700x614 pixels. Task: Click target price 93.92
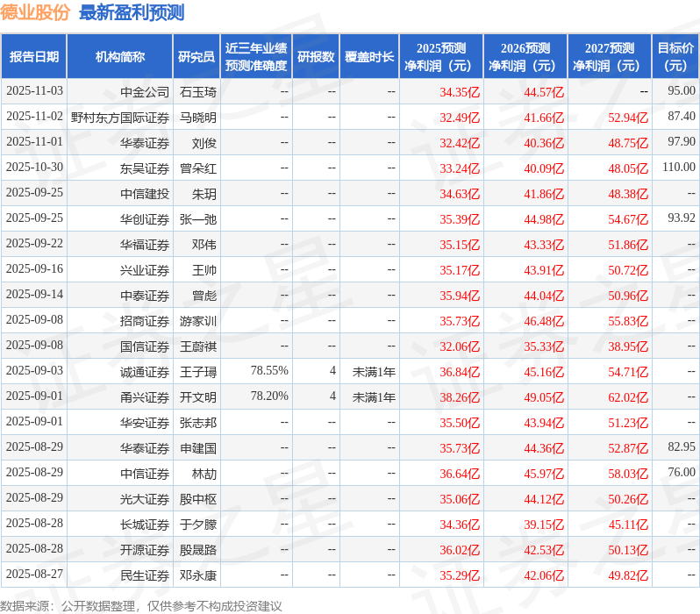pos(682,218)
